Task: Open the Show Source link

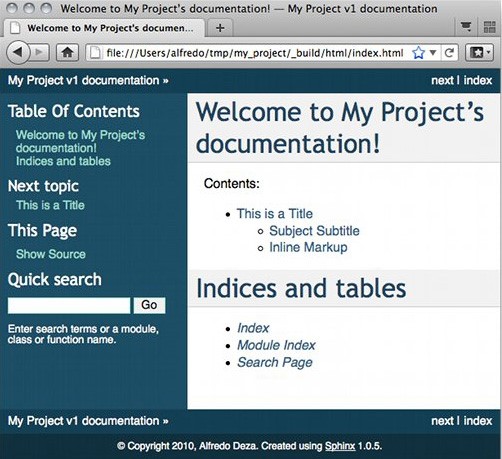Action: [51, 254]
